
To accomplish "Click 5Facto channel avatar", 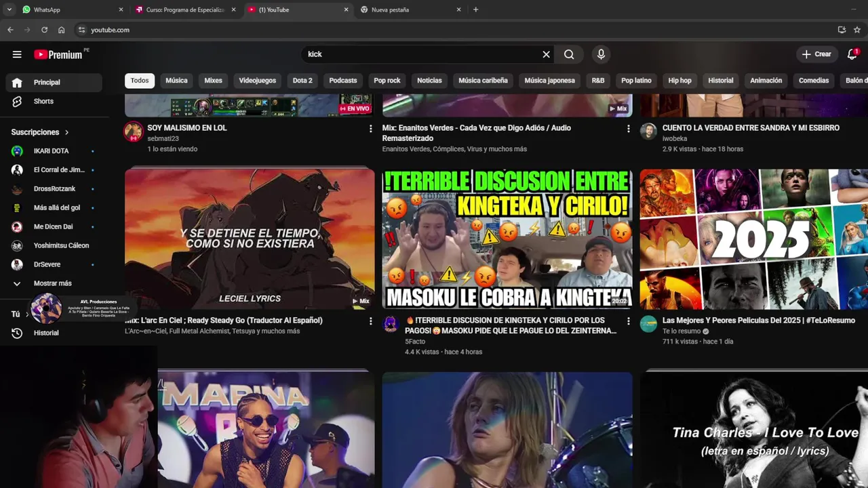I will (x=391, y=324).
